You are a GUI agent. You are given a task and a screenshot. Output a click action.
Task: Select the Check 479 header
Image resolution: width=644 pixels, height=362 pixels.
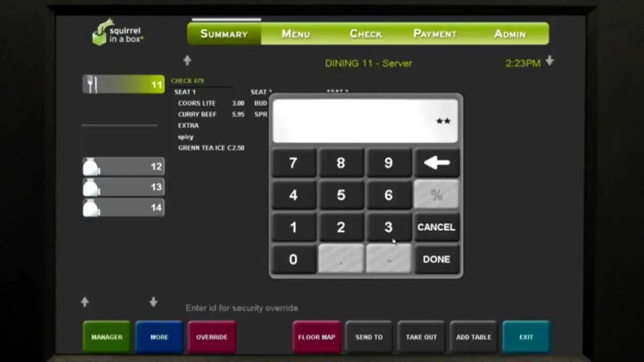point(187,81)
